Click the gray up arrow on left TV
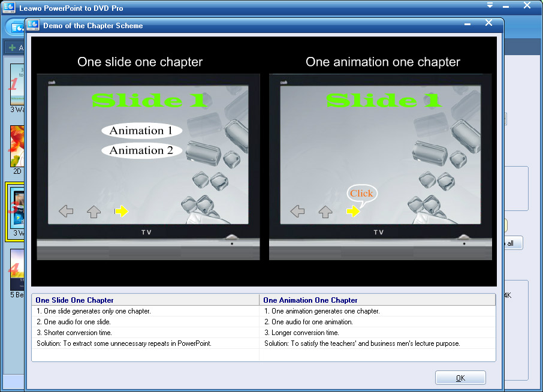 [x=93, y=212]
